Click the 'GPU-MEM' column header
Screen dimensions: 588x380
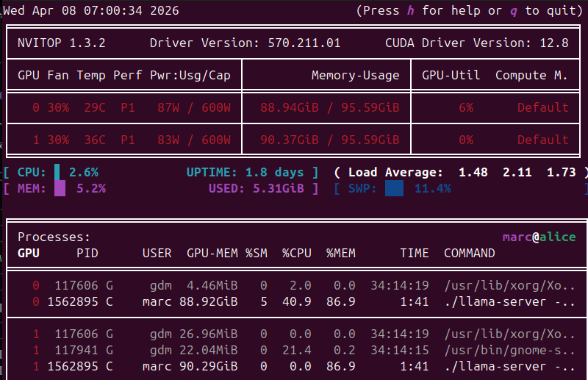212,253
